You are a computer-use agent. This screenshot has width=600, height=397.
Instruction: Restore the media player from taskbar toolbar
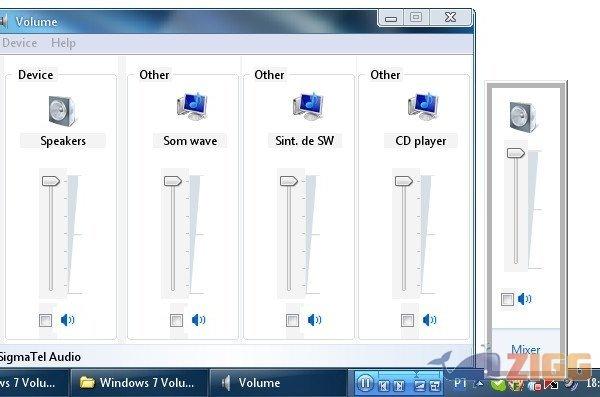click(x=435, y=386)
